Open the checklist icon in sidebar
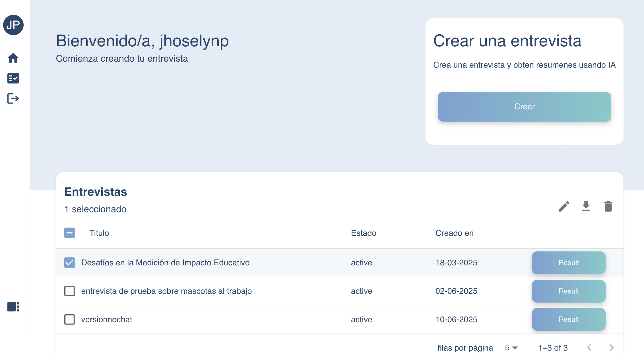This screenshot has height=354, width=644. point(13,78)
